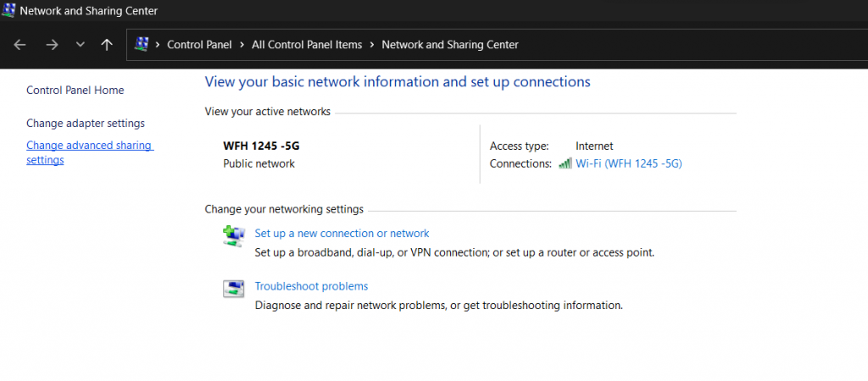Click the Forward navigation arrow

coord(52,45)
